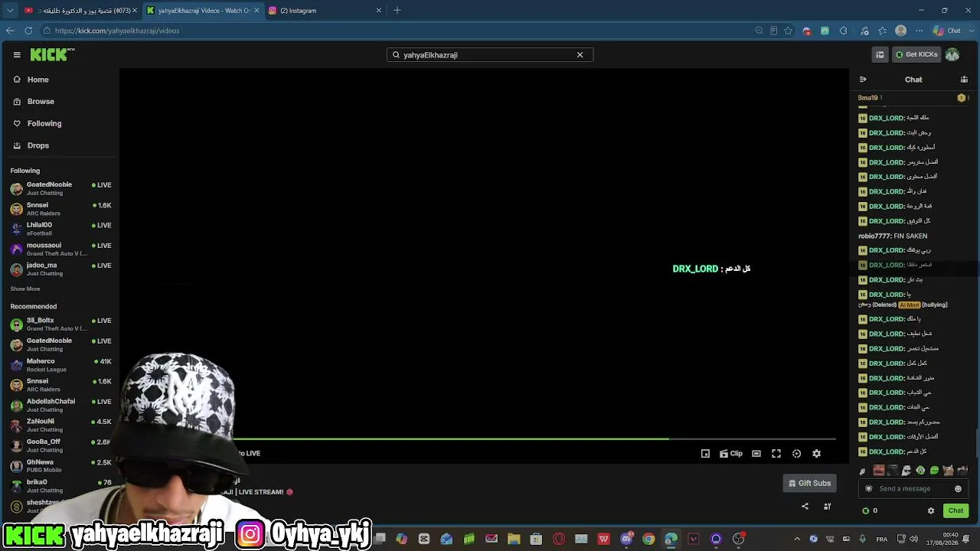Open Maherco Rocket League channel
Screen dimensions: 980x551
click(60, 365)
